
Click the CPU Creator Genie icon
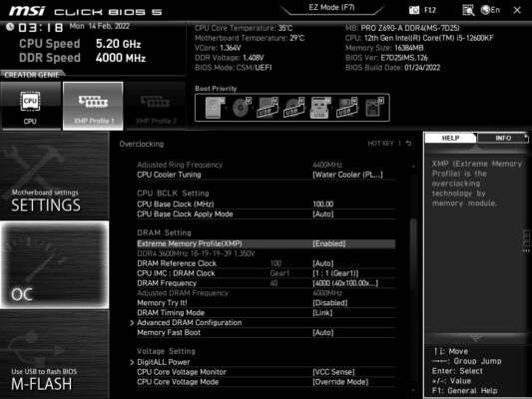point(31,106)
